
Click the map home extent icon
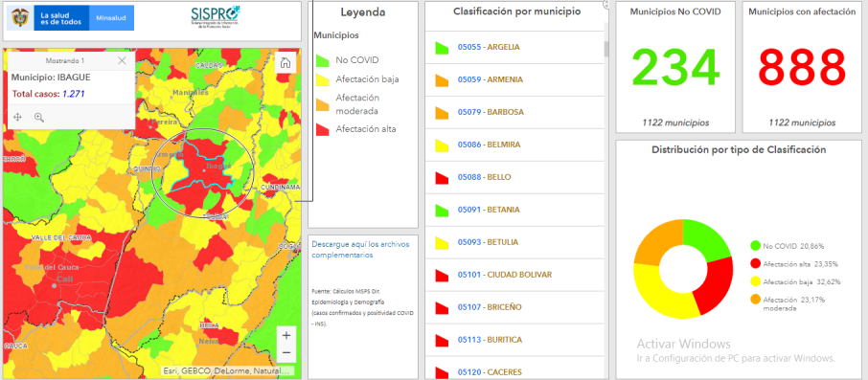coord(286,62)
